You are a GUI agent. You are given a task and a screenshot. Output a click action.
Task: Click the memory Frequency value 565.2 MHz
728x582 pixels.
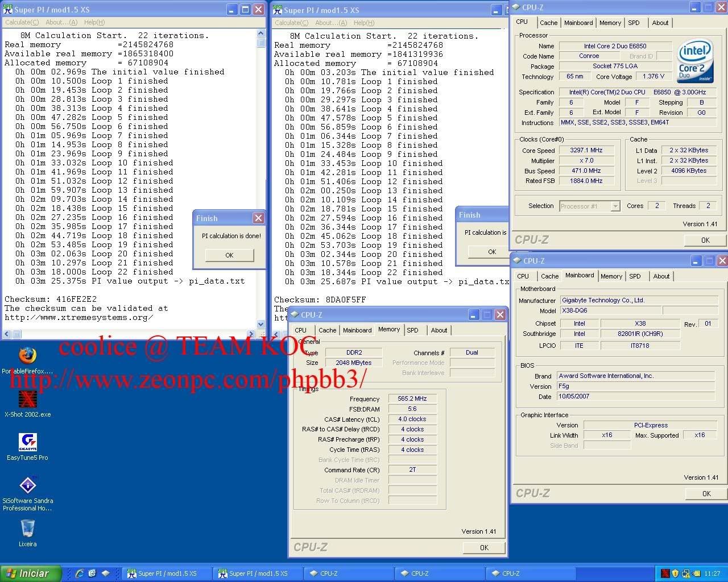coord(412,398)
